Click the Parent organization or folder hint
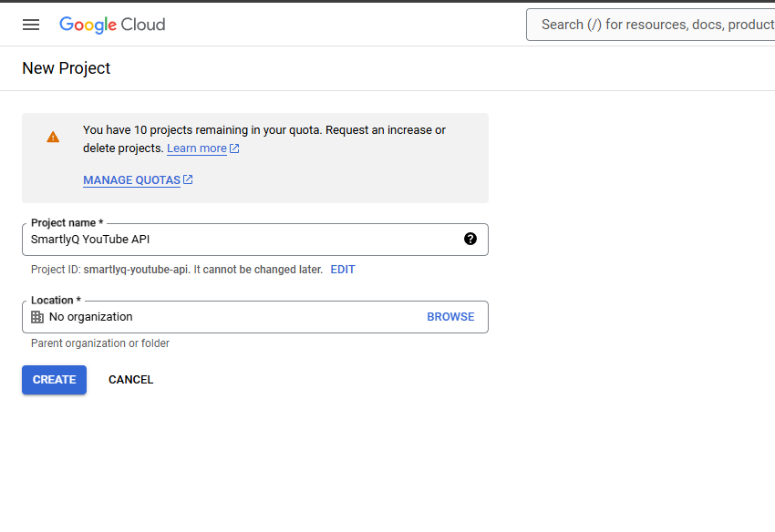 (x=100, y=343)
